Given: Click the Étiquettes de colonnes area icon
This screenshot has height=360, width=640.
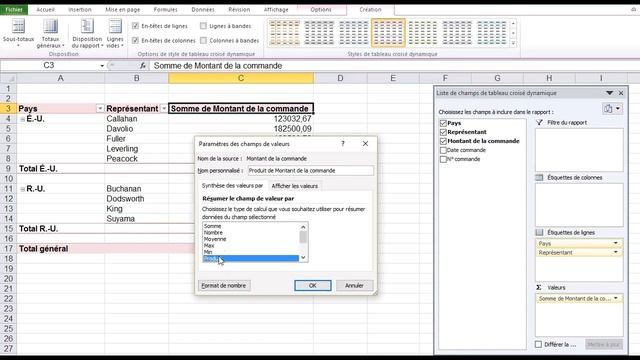Looking at the screenshot, I should (x=539, y=178).
